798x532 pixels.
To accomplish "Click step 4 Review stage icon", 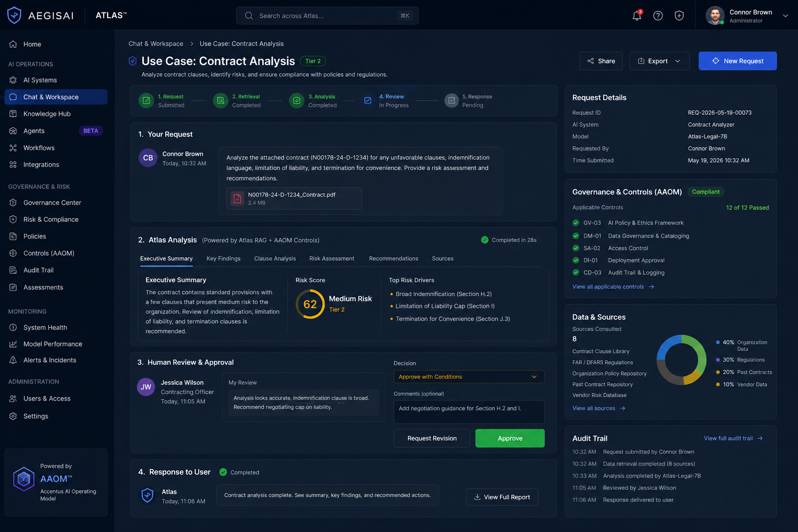I will pyautogui.click(x=368, y=101).
